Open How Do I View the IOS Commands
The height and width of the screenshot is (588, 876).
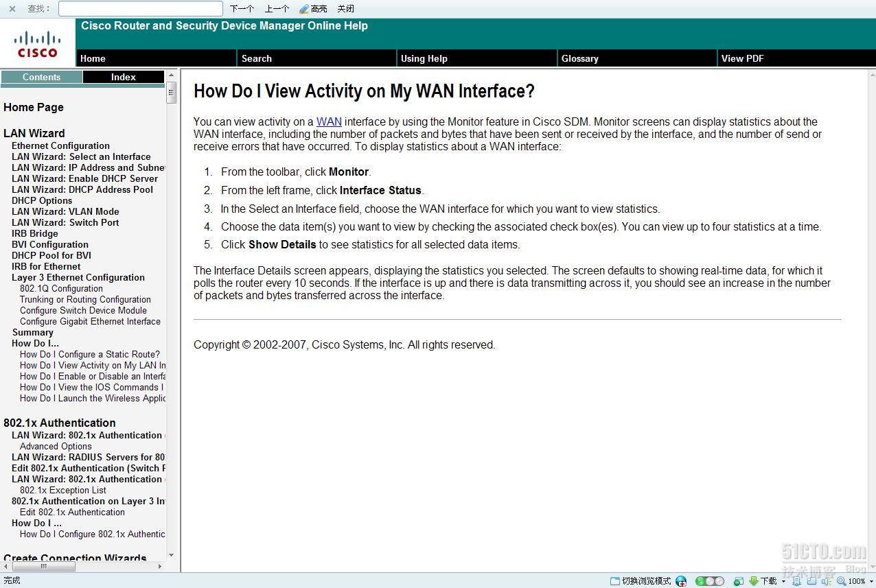coord(92,387)
